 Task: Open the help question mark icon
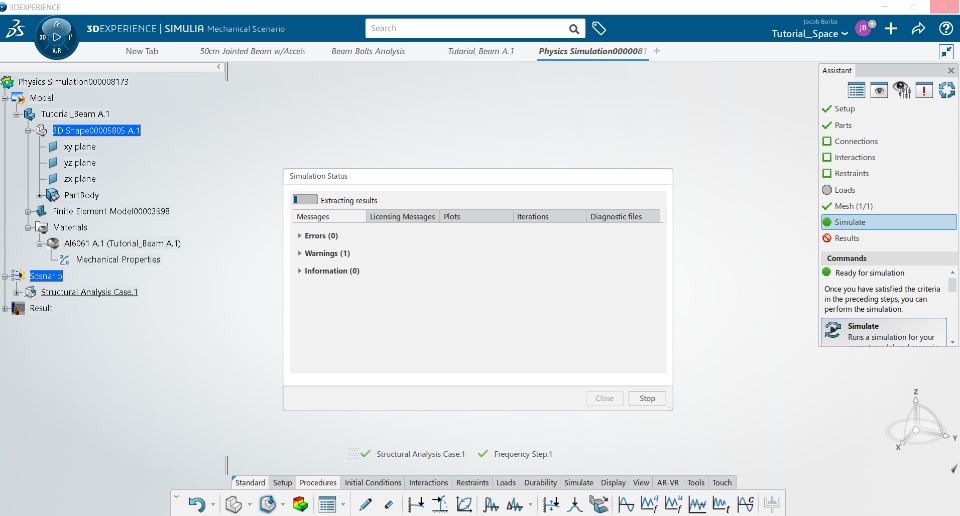945,29
